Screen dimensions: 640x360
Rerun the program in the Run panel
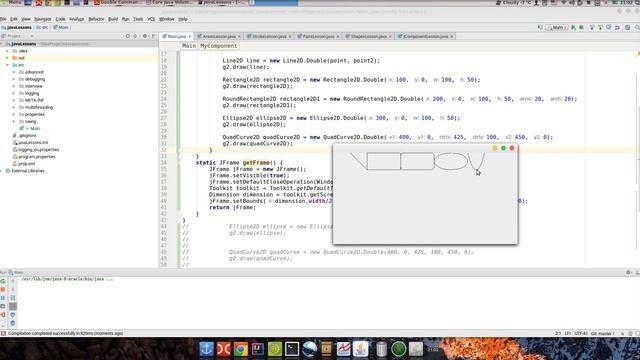pos(3,281)
